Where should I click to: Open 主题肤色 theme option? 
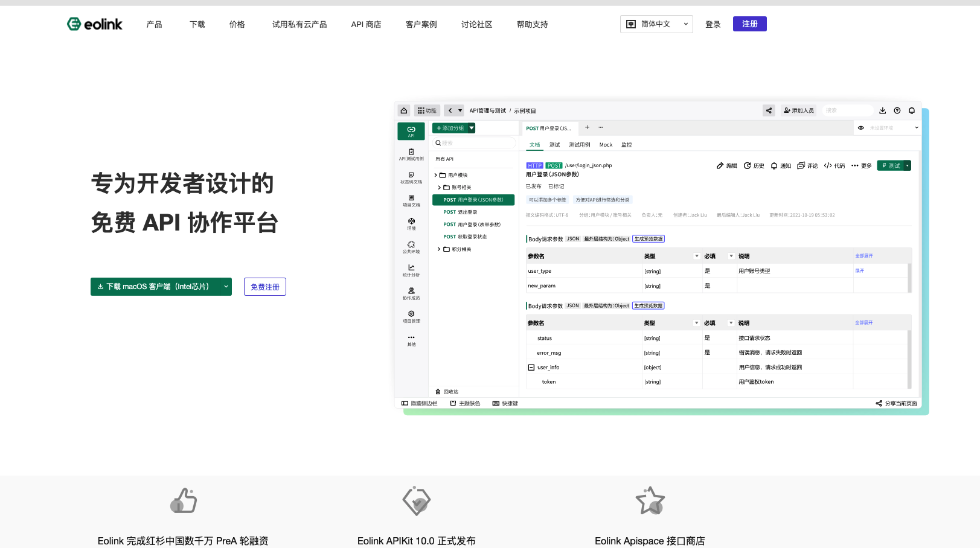point(465,403)
